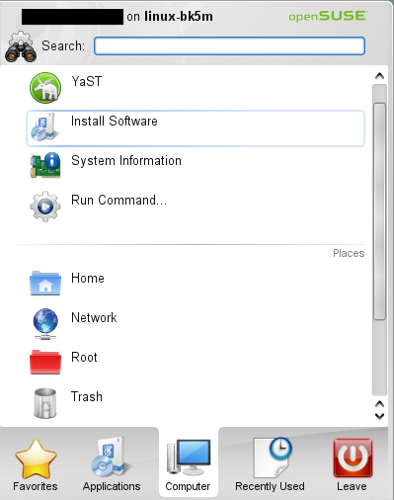
Task: Click the Root label under Places
Action: [x=84, y=357]
